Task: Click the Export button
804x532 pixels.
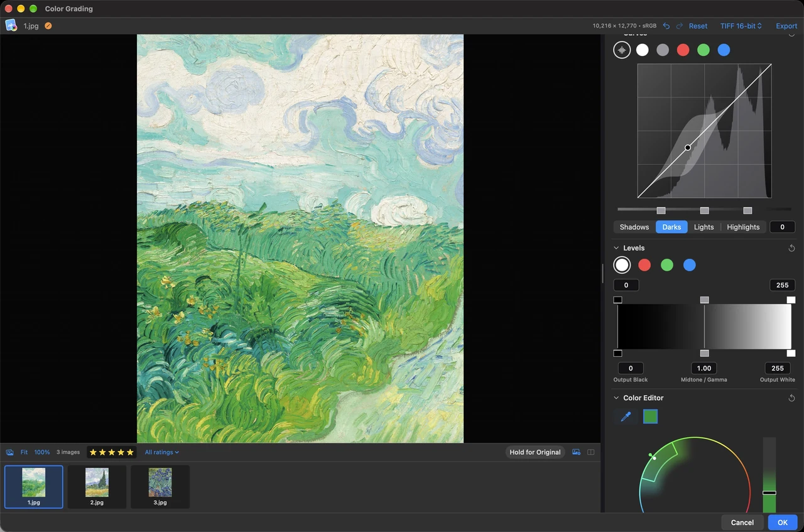Action: (x=786, y=26)
